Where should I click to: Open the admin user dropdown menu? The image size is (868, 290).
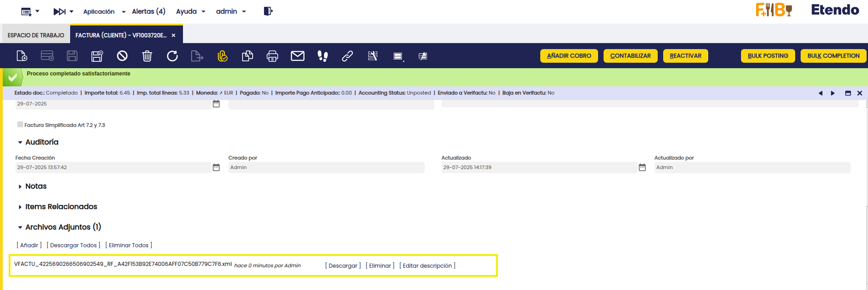pyautogui.click(x=231, y=11)
